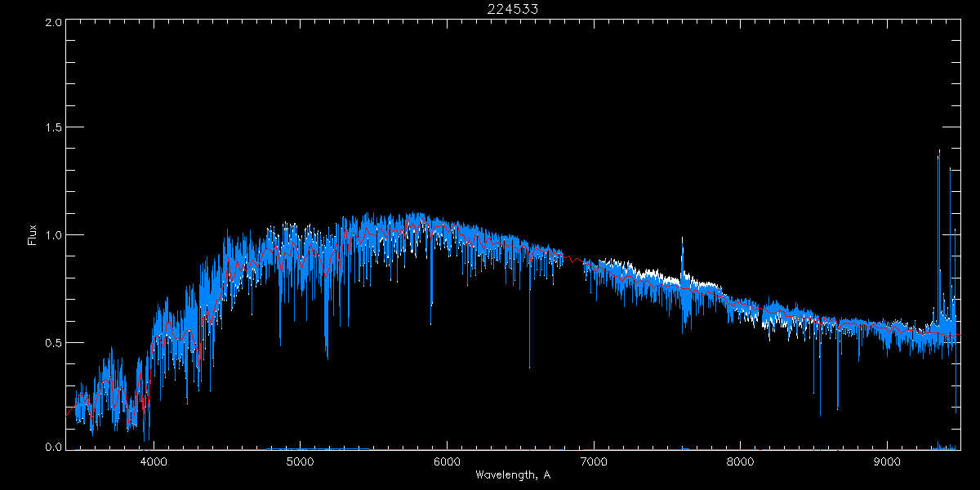Screen dimensions: 980x490
Task: Click the 8000 x-axis tick label
Action: coord(741,461)
